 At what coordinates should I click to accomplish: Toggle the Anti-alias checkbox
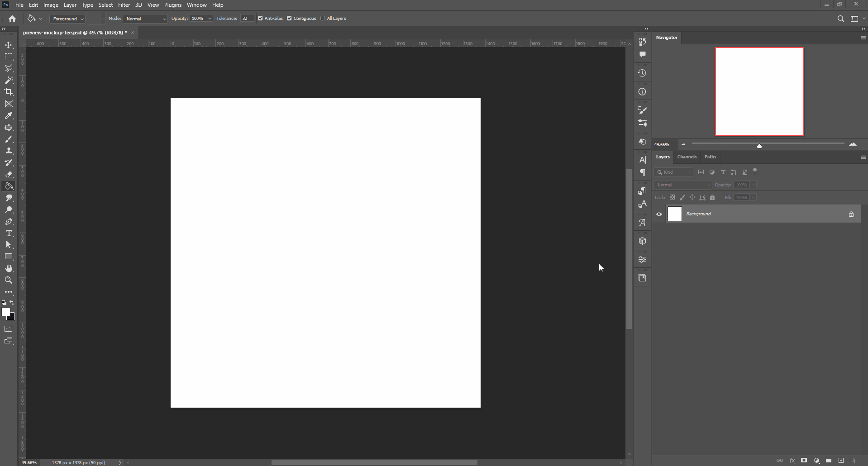pyautogui.click(x=261, y=18)
